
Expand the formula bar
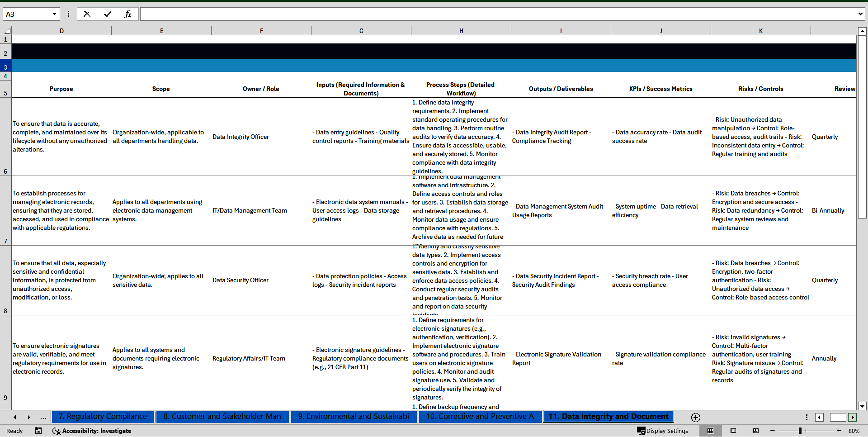click(860, 14)
